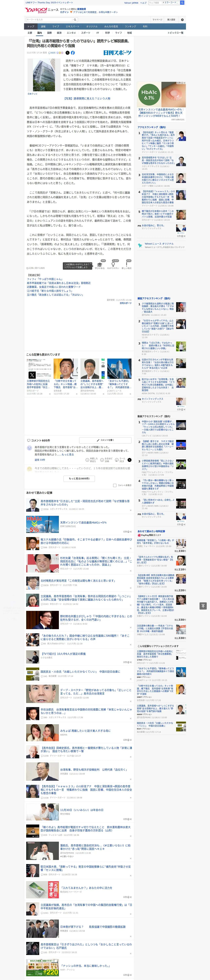Select the 速報 navigation tab
Screen dimensions: 210x980
tap(43, 27)
